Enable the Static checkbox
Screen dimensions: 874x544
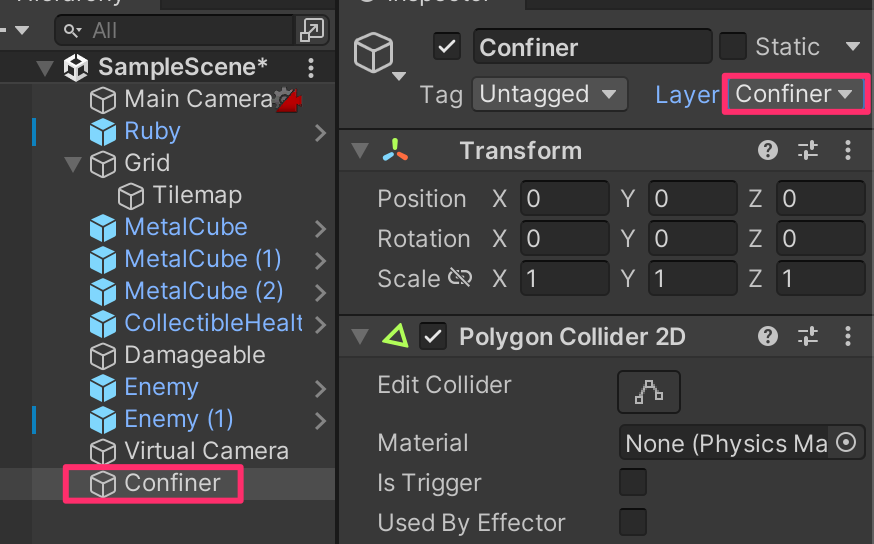(x=733, y=47)
